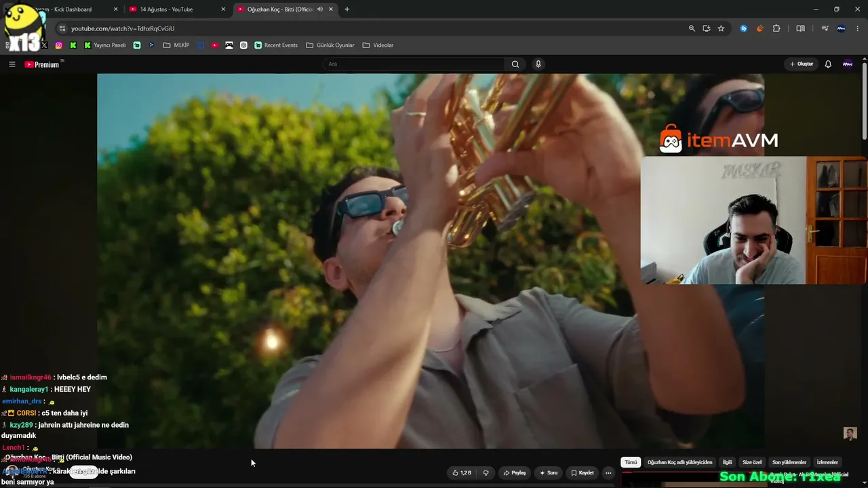Image resolution: width=868 pixels, height=488 pixels.
Task: Bookmark this page with the star
Action: pos(721,28)
